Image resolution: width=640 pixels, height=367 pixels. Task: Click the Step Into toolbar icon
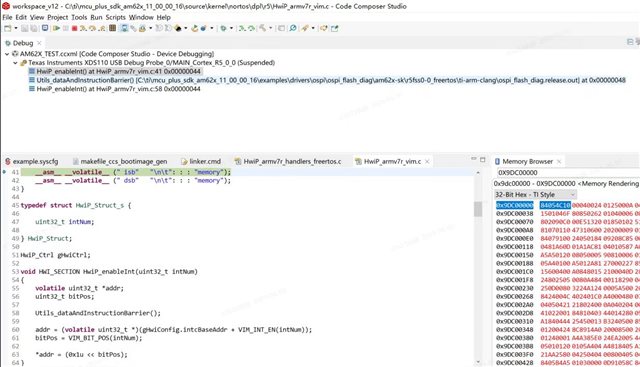pos(83,28)
